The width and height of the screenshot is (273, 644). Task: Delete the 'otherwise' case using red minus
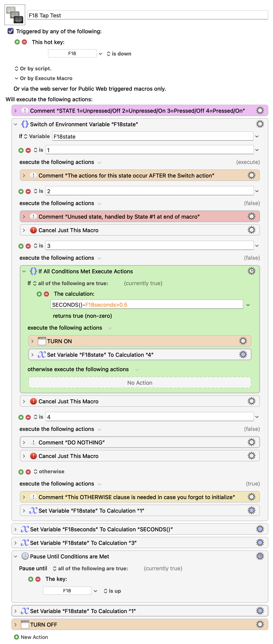pyautogui.click(x=28, y=472)
